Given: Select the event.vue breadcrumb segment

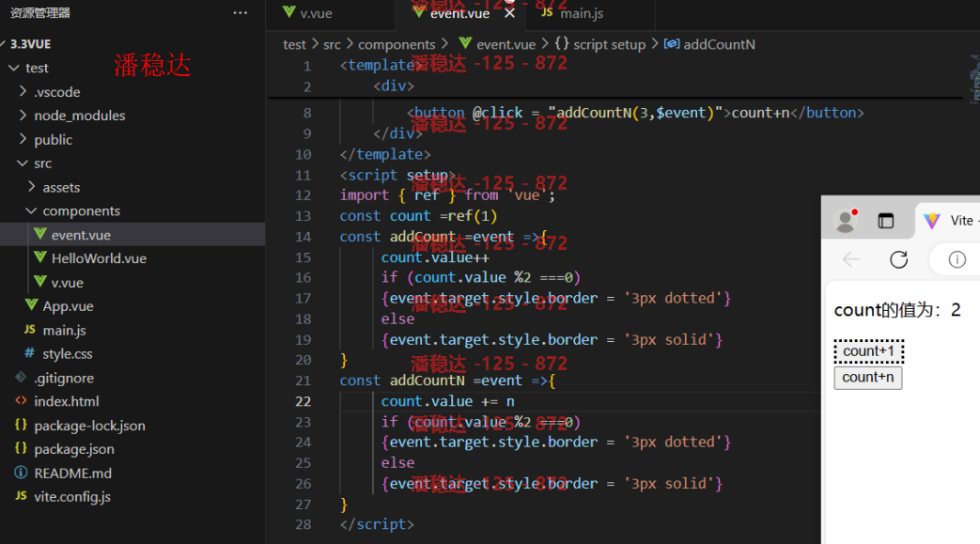Looking at the screenshot, I should click(497, 44).
